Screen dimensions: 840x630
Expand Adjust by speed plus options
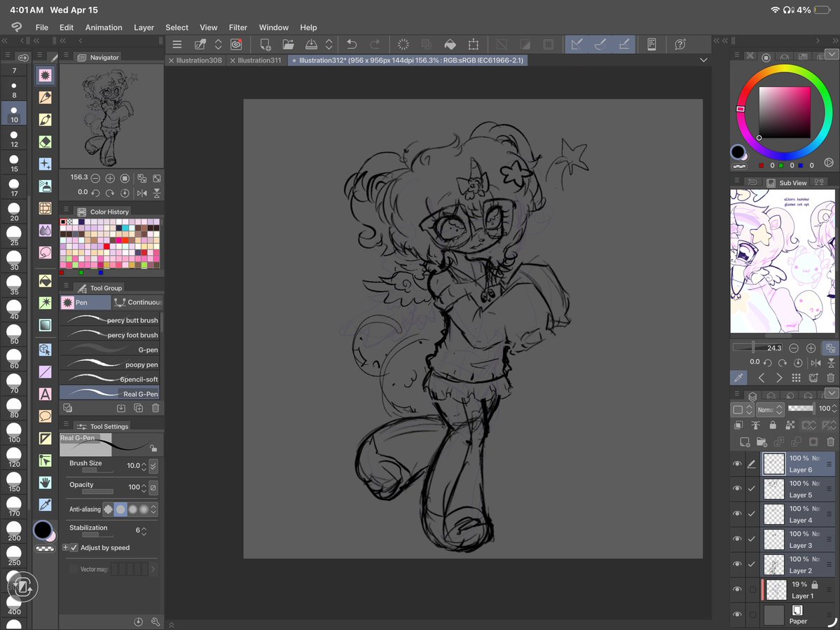tap(65, 547)
